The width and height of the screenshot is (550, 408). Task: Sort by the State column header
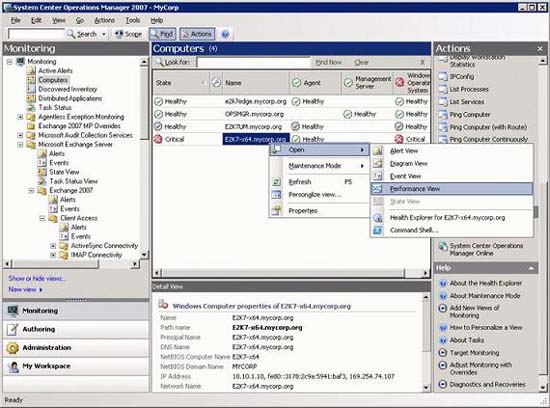pos(181,83)
